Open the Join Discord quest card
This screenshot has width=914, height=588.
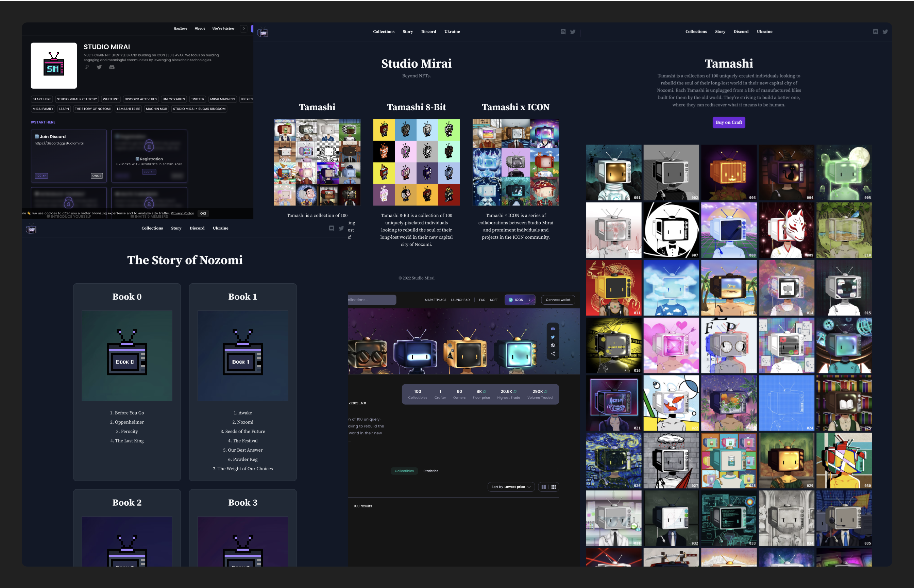coord(69,156)
